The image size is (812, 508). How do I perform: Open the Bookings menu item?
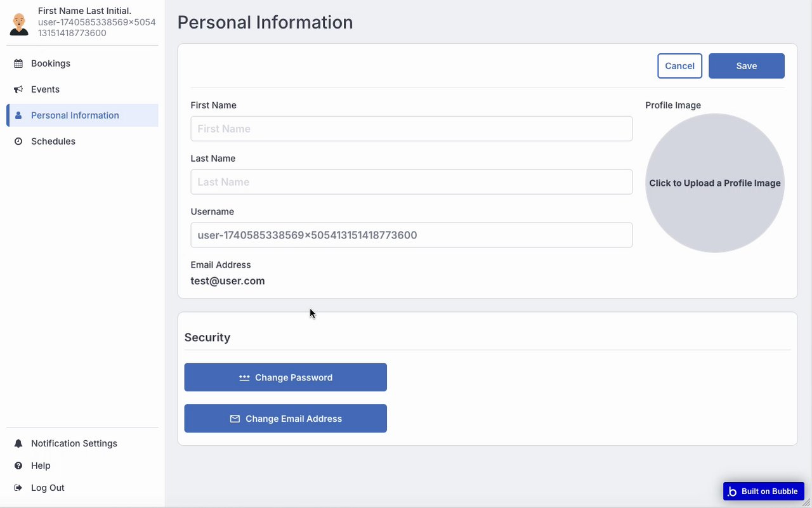(51, 63)
